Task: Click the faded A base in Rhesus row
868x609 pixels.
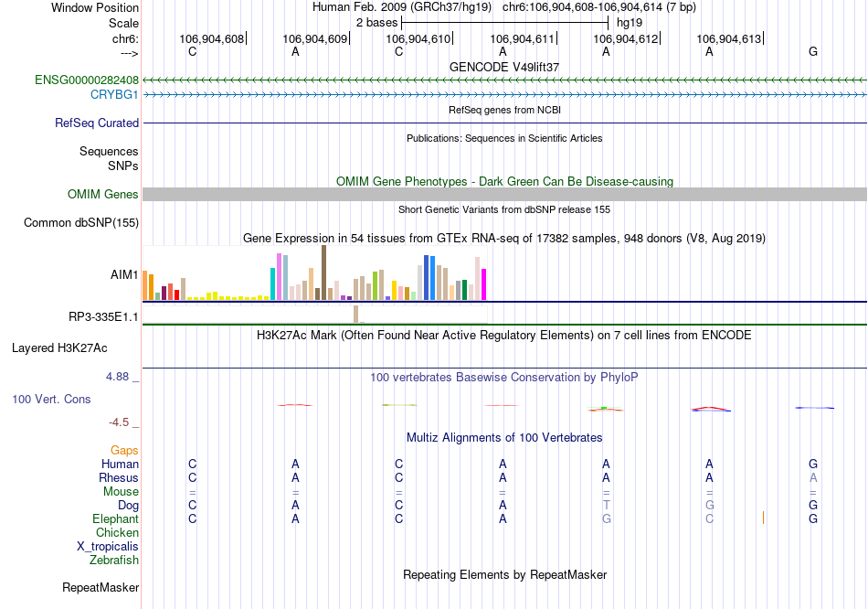Action: (x=813, y=477)
